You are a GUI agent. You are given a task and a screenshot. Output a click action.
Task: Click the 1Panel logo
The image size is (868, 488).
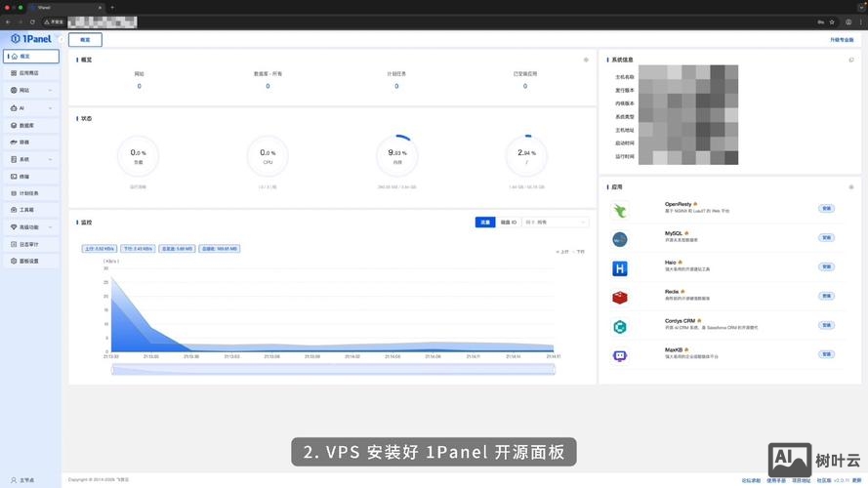click(31, 39)
